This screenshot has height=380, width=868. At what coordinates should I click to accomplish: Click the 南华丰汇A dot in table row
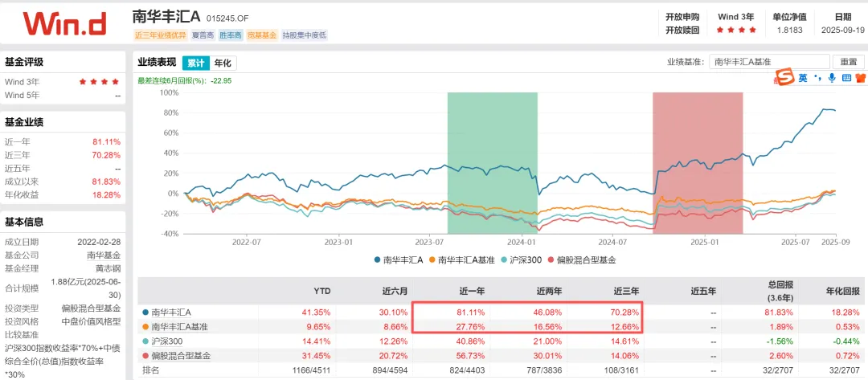tap(145, 313)
